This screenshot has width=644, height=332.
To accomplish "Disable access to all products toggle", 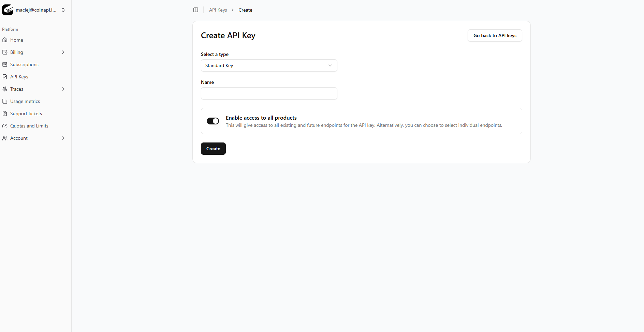I will (x=213, y=121).
